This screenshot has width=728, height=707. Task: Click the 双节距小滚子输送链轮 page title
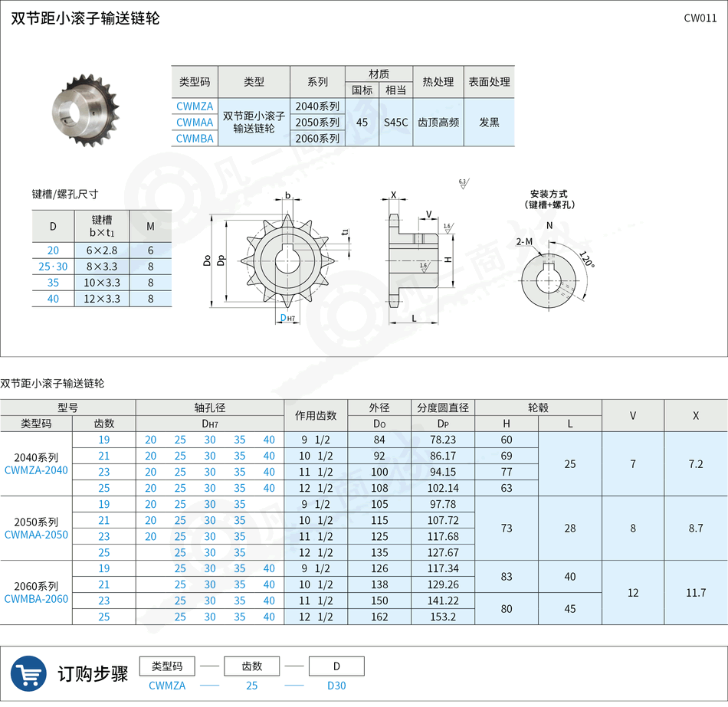click(85, 18)
